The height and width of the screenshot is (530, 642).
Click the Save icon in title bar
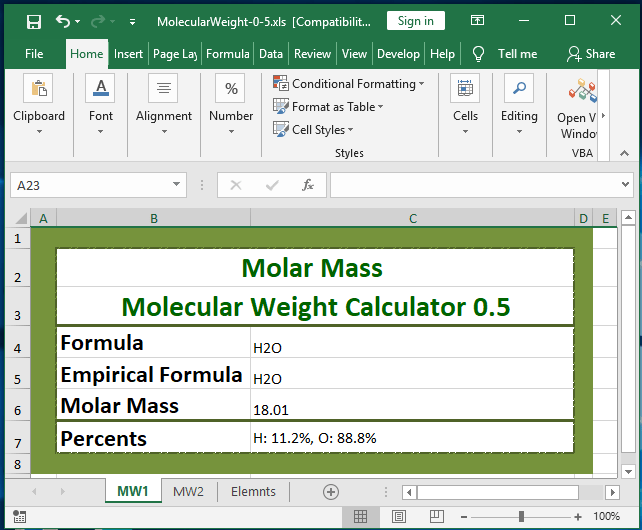(34, 21)
